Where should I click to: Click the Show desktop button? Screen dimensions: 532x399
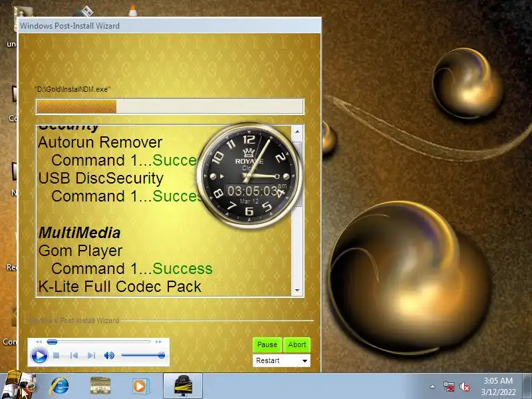pyautogui.click(x=527, y=386)
